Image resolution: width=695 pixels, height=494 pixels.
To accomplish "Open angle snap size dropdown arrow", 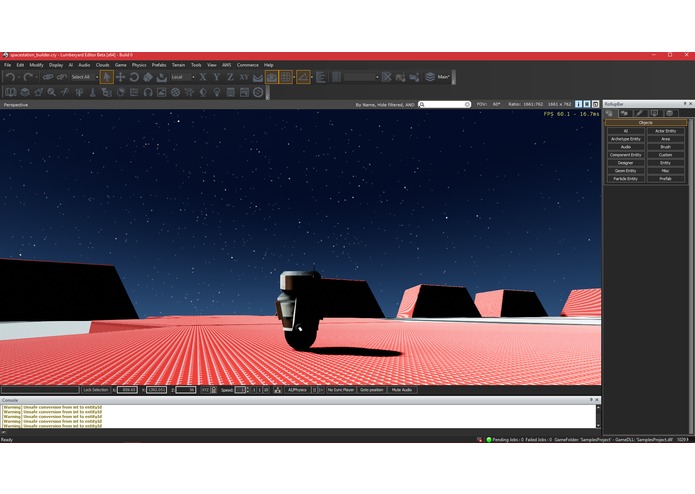I will (x=312, y=78).
